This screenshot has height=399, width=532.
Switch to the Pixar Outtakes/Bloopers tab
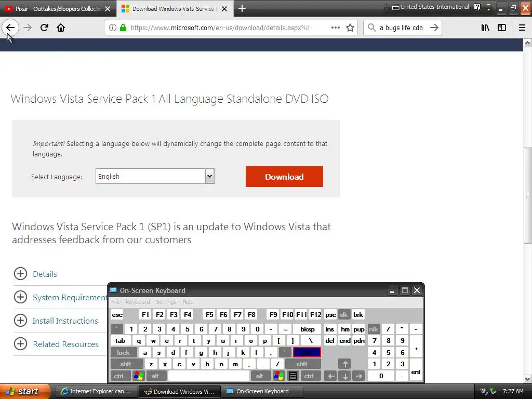tap(58, 9)
